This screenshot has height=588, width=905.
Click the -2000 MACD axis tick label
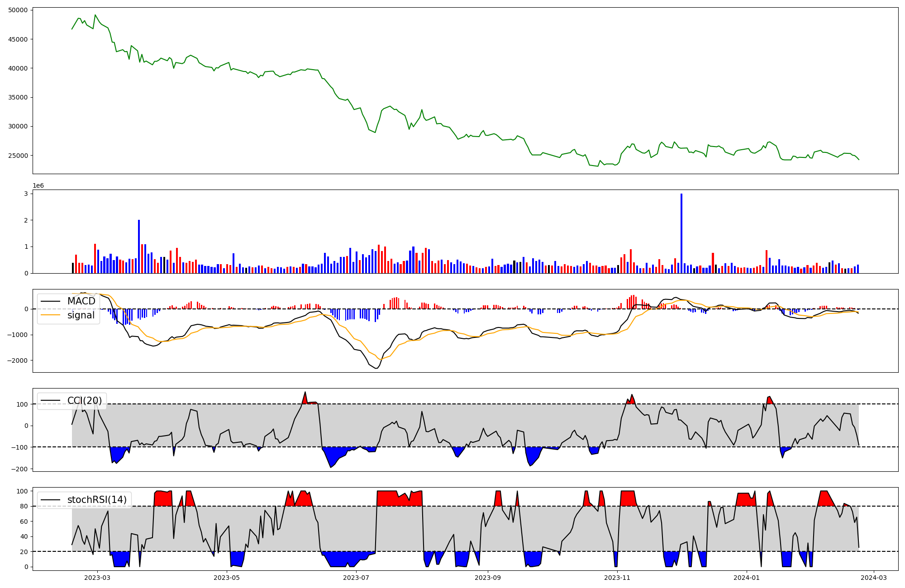(18, 360)
